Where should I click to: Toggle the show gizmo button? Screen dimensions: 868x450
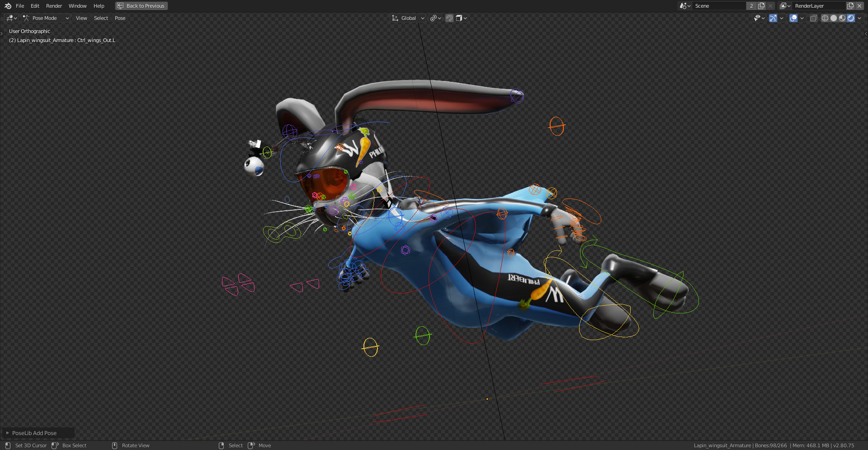(773, 18)
